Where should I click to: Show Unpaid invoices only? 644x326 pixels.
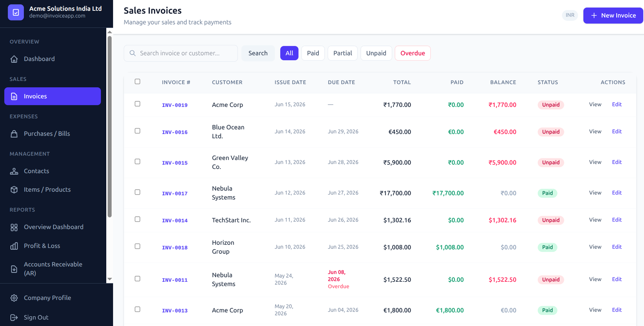coord(376,53)
